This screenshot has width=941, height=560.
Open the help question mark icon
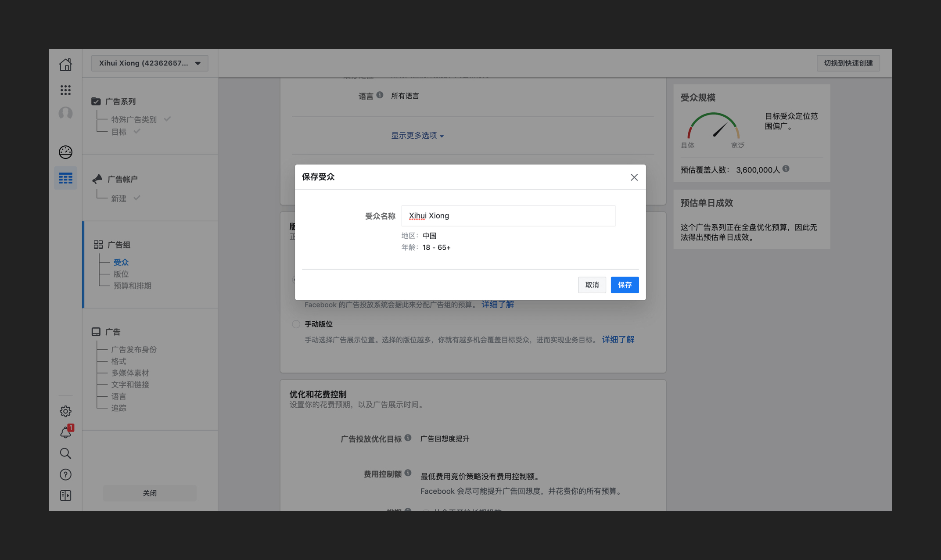[x=65, y=474]
